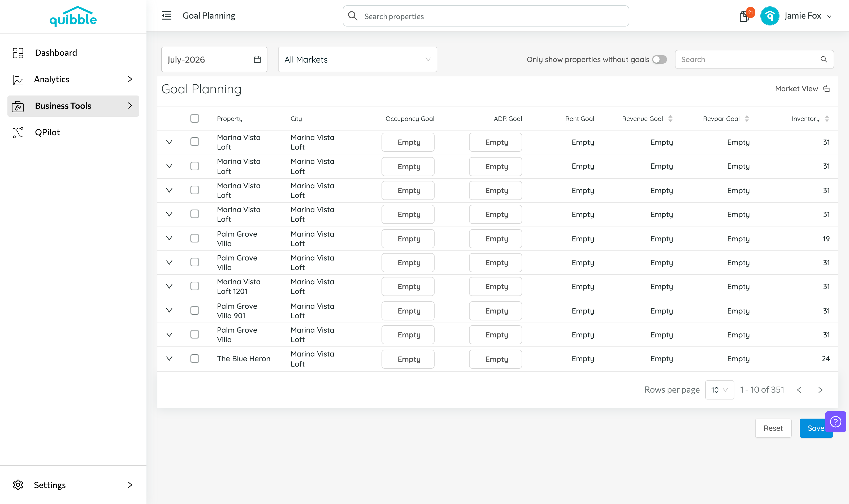Expand the first Marina Vista Loft row
849x504 pixels.
[x=169, y=142]
